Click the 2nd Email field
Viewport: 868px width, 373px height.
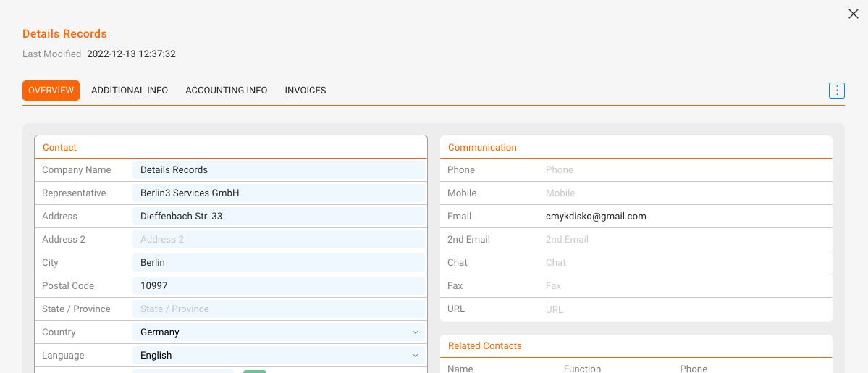[686, 240]
